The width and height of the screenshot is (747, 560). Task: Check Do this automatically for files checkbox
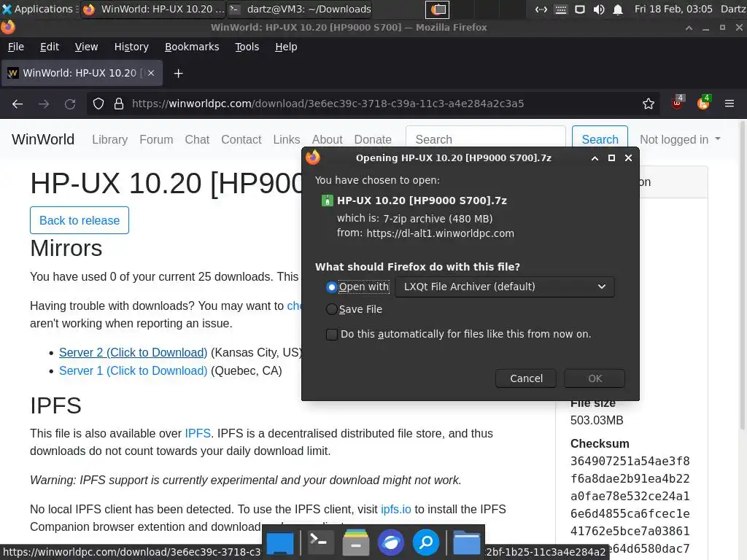(332, 334)
